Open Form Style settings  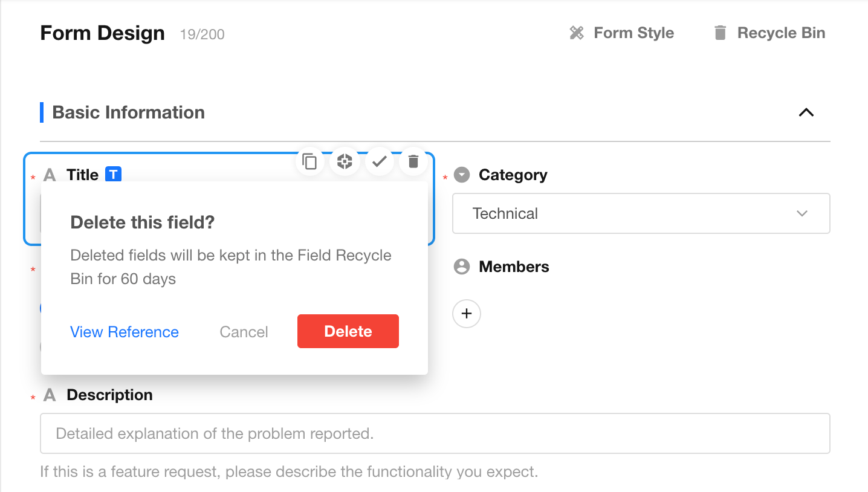point(621,33)
